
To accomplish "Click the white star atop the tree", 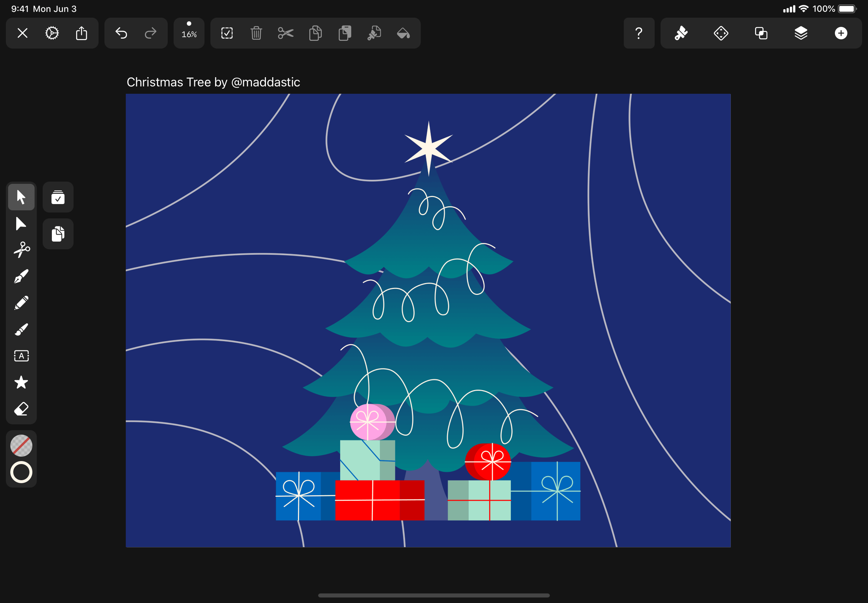I will point(428,149).
